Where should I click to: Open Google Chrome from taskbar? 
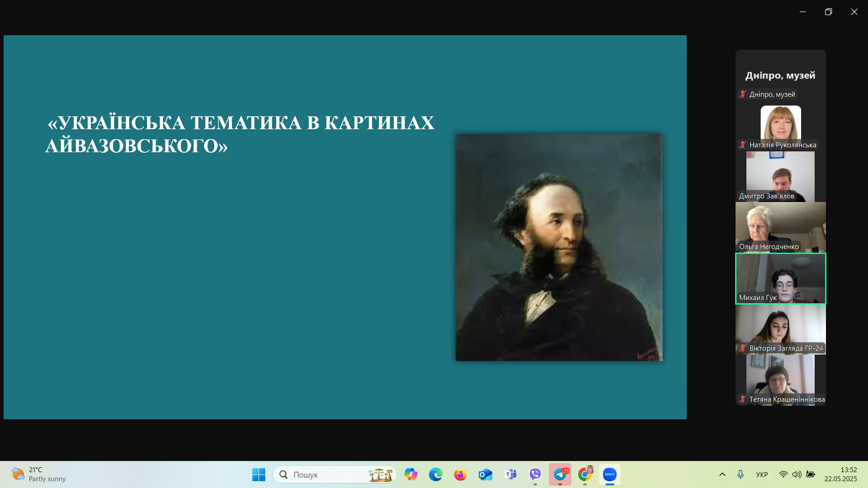tap(585, 474)
